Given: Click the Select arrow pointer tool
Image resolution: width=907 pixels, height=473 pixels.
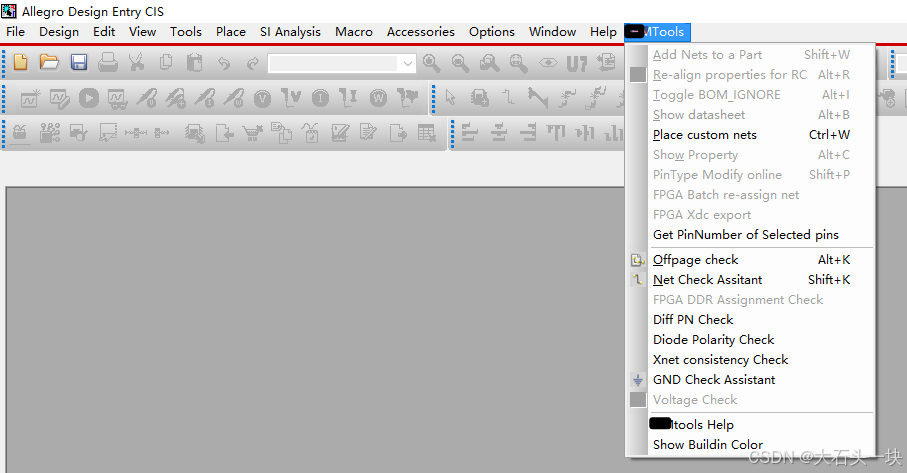Looking at the screenshot, I should click(451, 98).
